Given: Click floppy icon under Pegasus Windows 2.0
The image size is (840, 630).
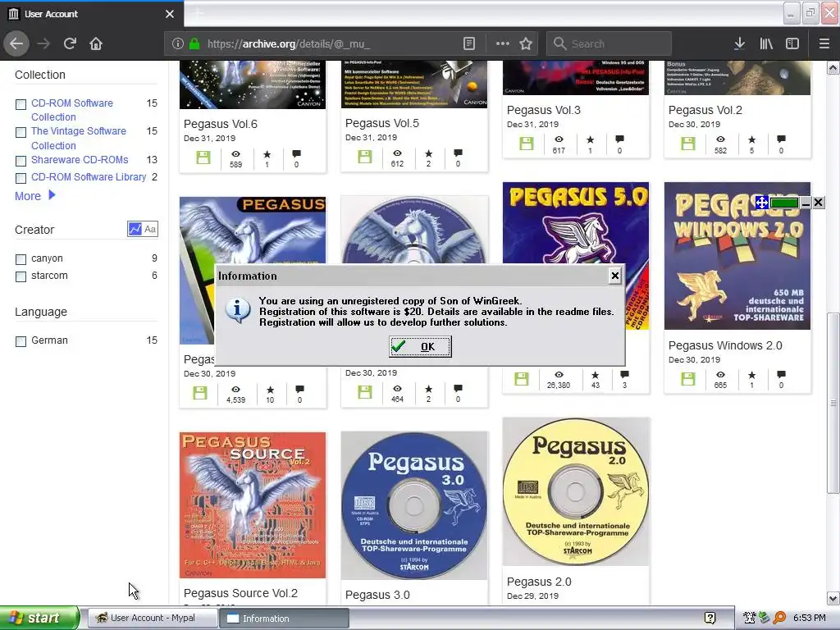Looking at the screenshot, I should 688,379.
